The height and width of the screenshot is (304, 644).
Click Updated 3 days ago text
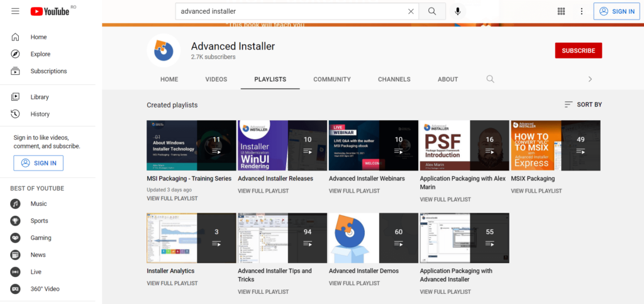click(169, 190)
